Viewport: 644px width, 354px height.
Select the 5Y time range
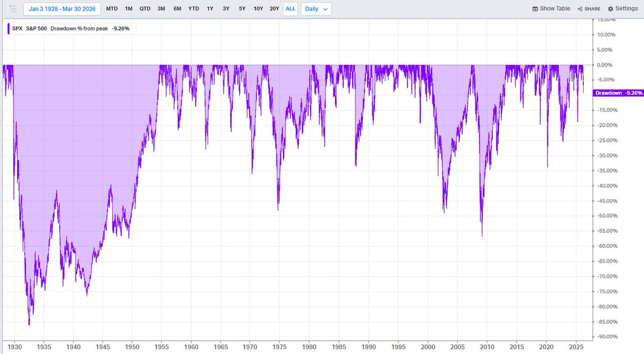coord(243,9)
